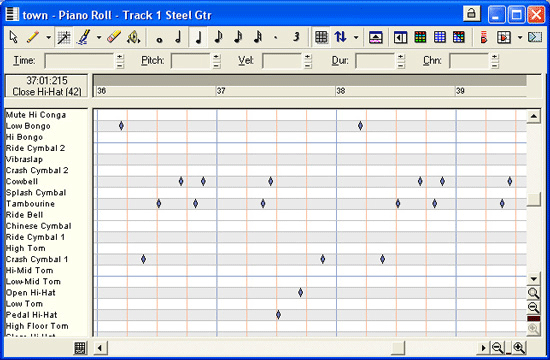
Task: Toggle the snap-to-grid button
Action: click(321, 37)
